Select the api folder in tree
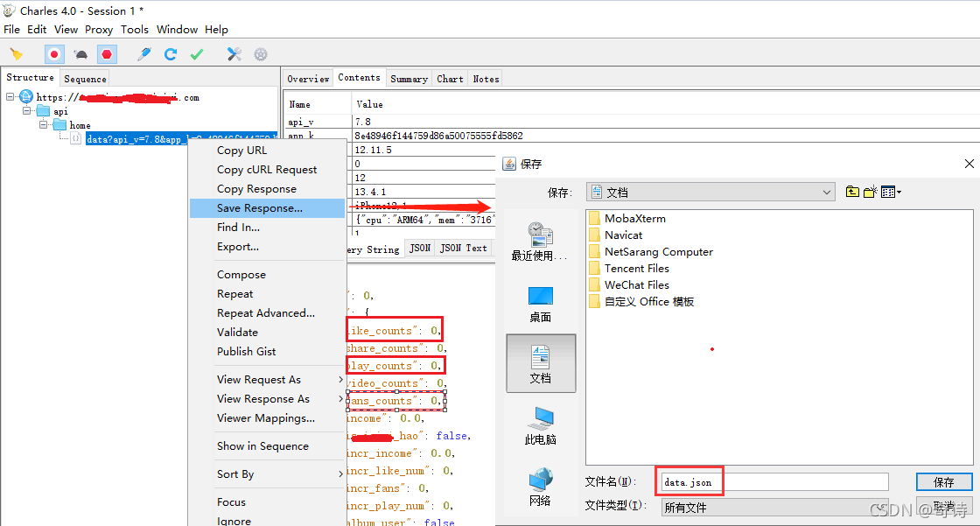Viewport: 980px width, 526px height. point(53,111)
